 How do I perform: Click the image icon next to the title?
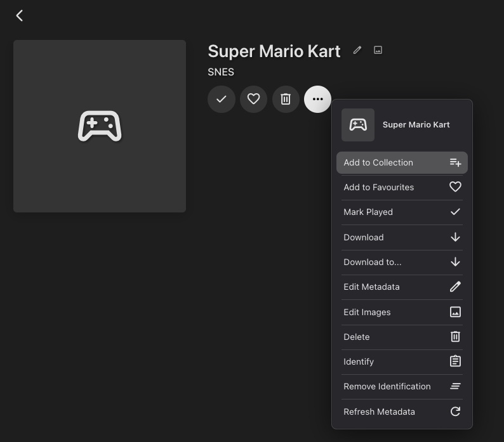(378, 50)
